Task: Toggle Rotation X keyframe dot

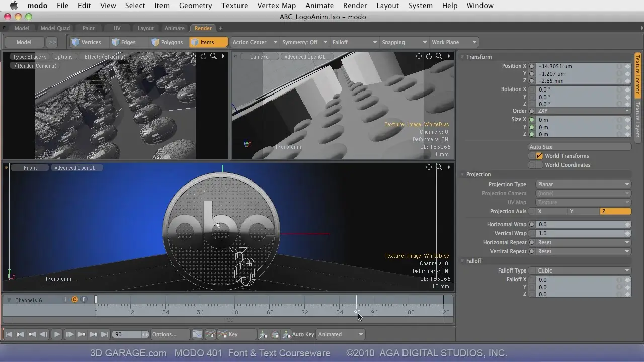Action: pyautogui.click(x=532, y=89)
